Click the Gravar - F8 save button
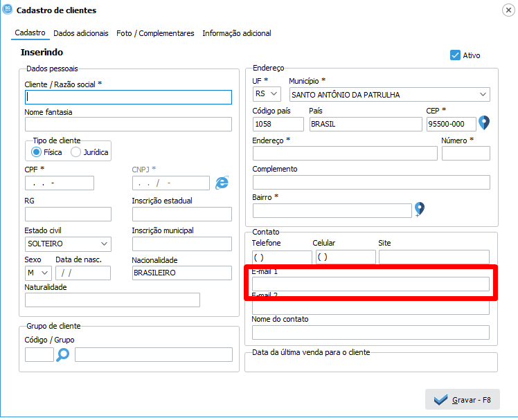Viewport: 518px width, 420px height. (x=462, y=400)
